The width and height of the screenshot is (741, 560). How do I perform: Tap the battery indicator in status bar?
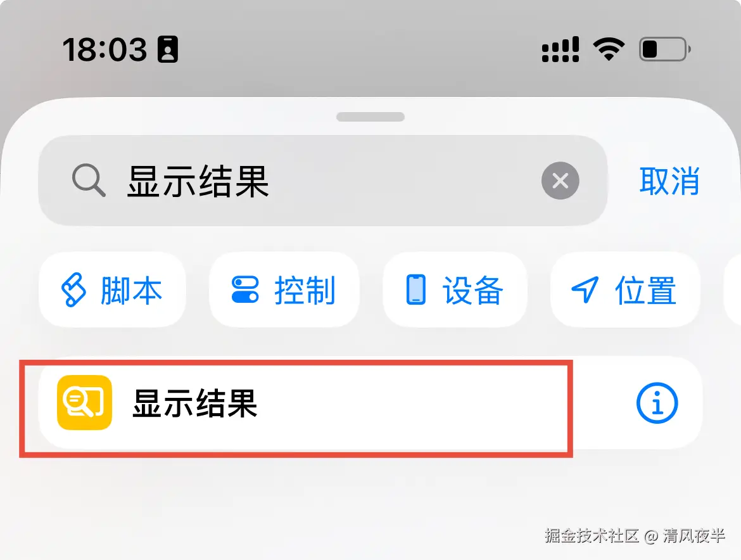pyautogui.click(x=665, y=49)
